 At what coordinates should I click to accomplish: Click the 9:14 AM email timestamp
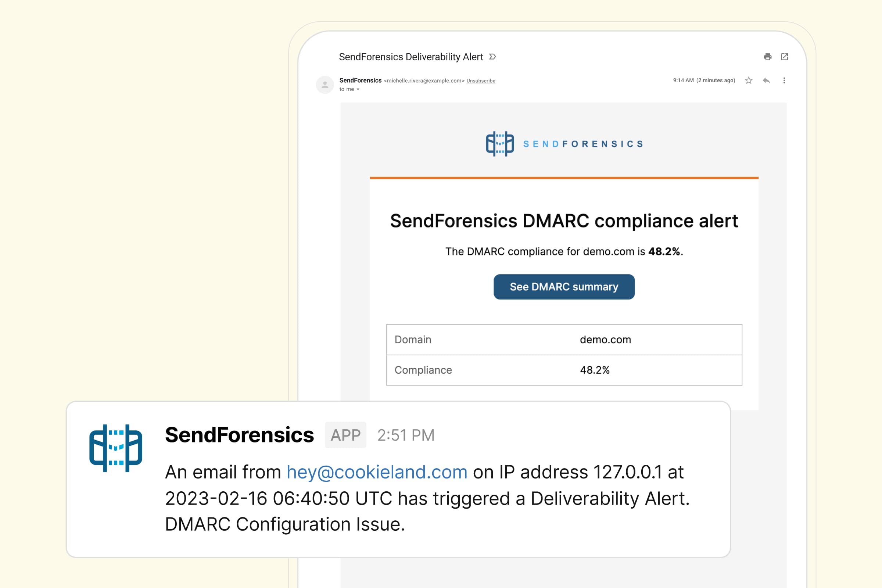683,80
